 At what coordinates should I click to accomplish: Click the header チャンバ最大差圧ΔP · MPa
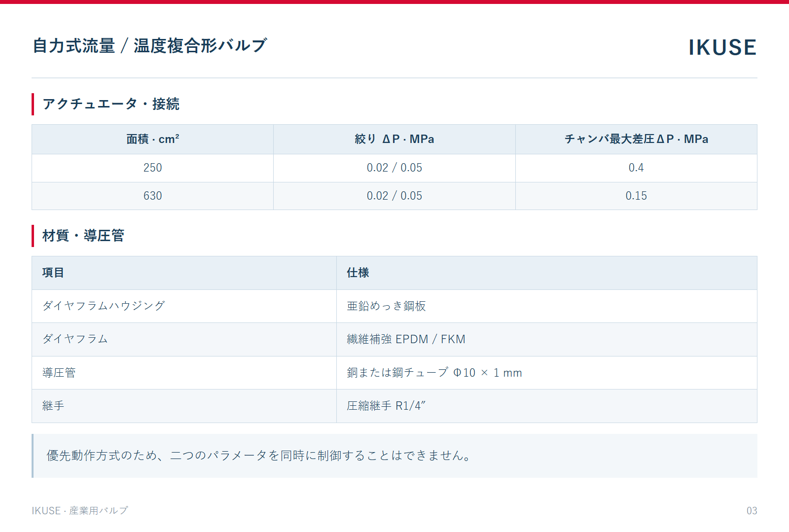point(636,139)
